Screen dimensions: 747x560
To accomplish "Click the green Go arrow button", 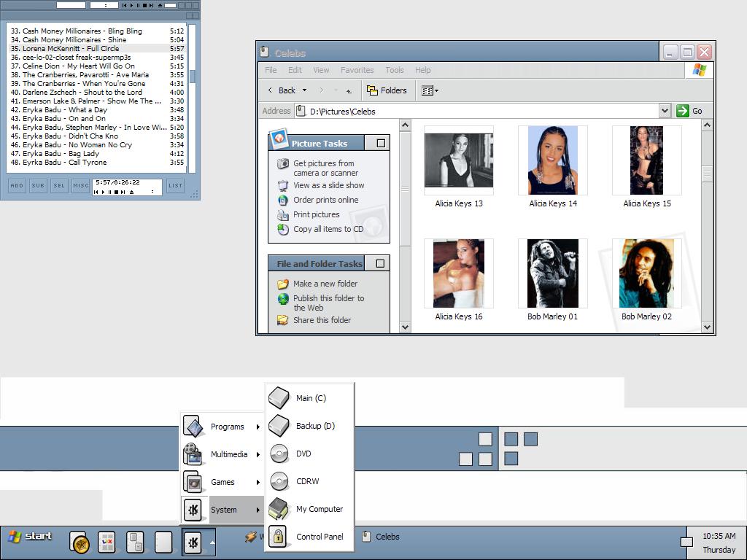I will [683, 111].
